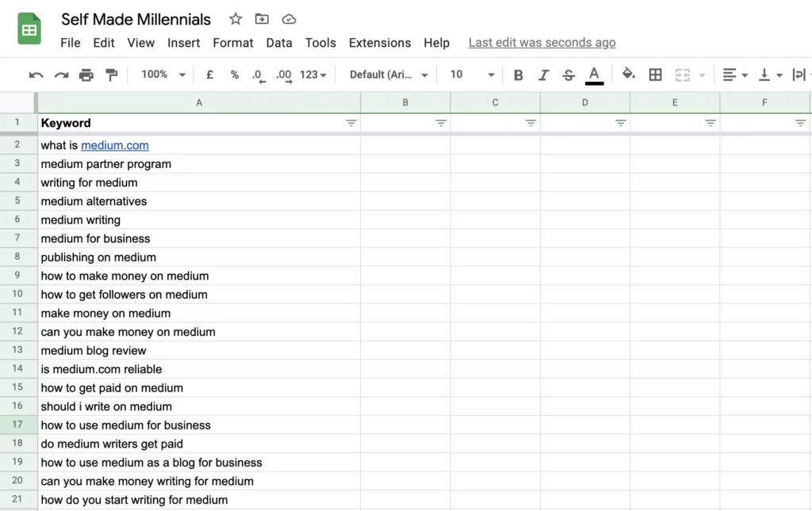
Task: Follow the medium.com hyperlink in cell A2
Action: click(x=115, y=145)
